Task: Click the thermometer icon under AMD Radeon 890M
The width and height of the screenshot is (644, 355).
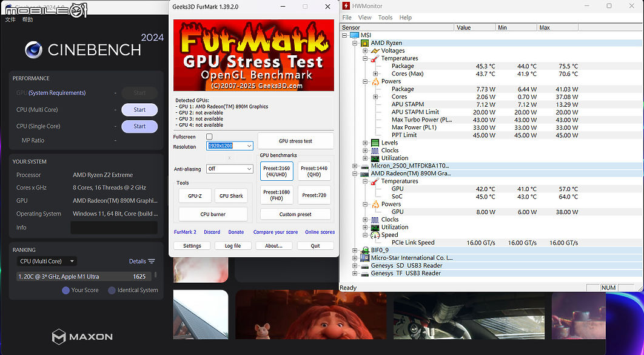Action: coord(375,181)
